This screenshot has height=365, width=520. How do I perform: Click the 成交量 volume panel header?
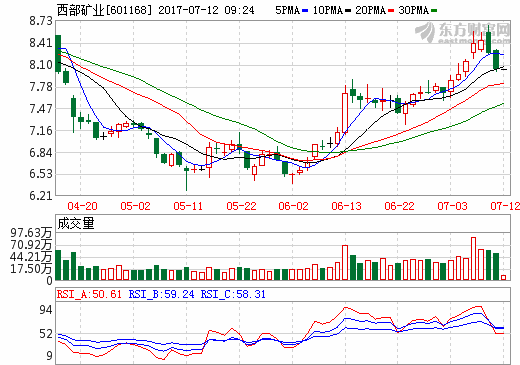(76, 224)
